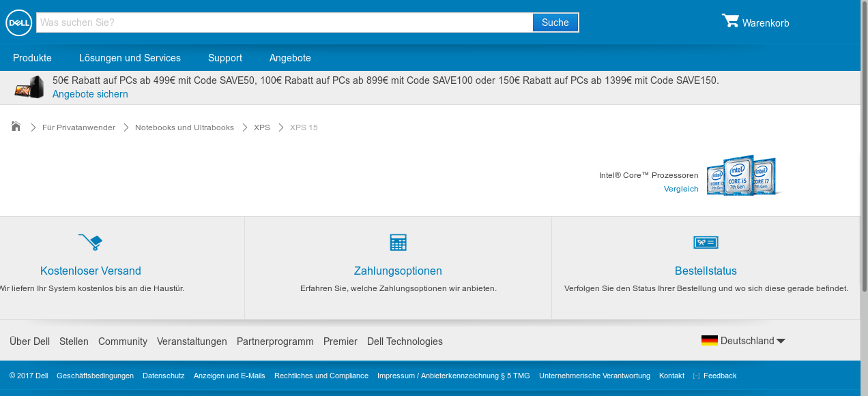
Task: Click the Kostenloser Versand delivery cart icon
Action: pos(90,241)
